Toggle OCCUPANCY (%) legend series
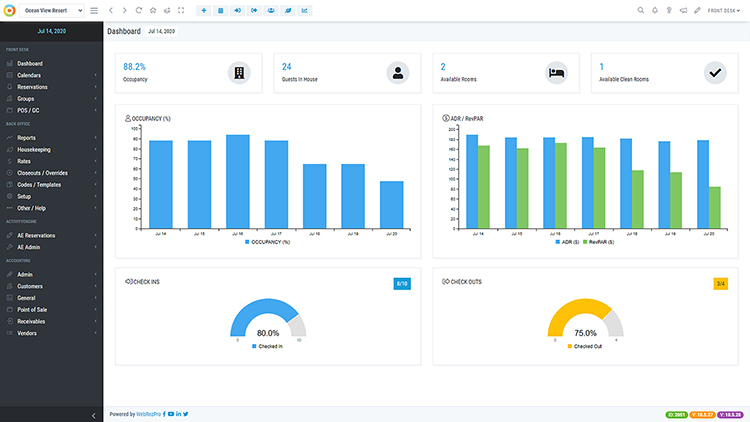This screenshot has width=750, height=422. (271, 242)
